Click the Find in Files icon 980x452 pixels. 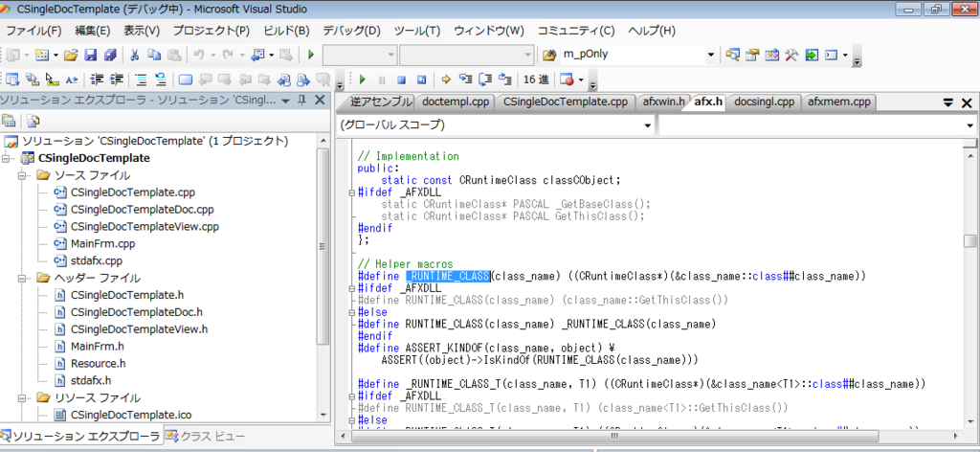pyautogui.click(x=549, y=55)
